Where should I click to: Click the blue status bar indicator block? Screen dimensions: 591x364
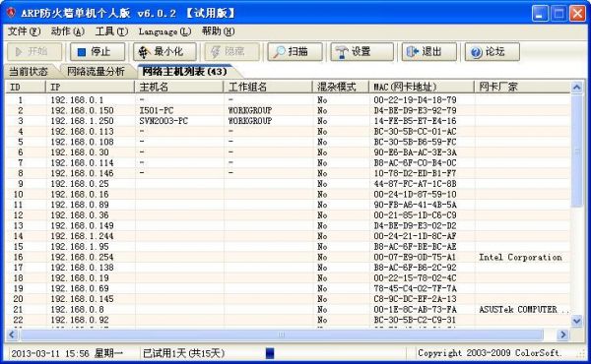pos(270,353)
